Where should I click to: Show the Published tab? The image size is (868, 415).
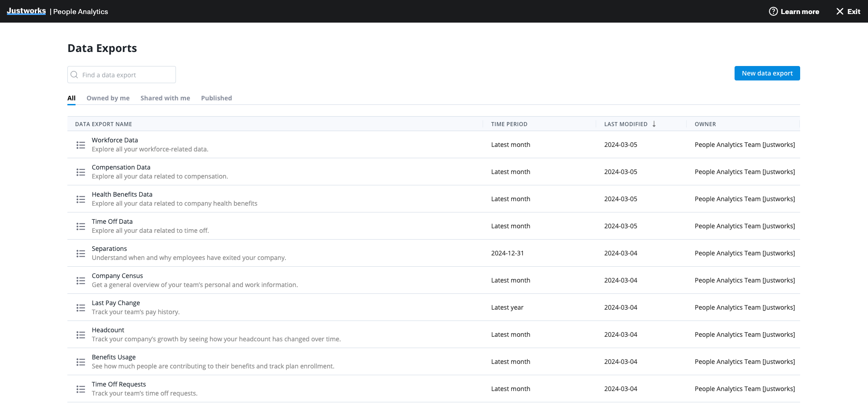(216, 98)
